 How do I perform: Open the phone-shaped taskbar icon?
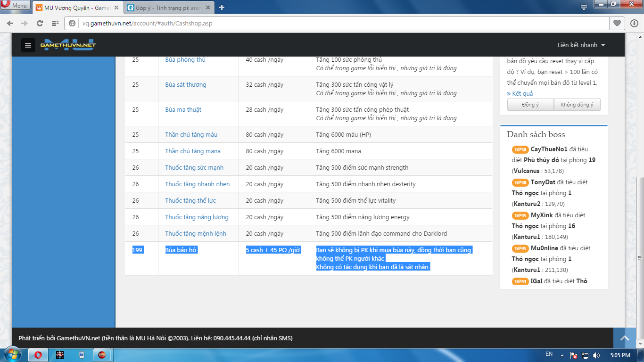[81, 355]
